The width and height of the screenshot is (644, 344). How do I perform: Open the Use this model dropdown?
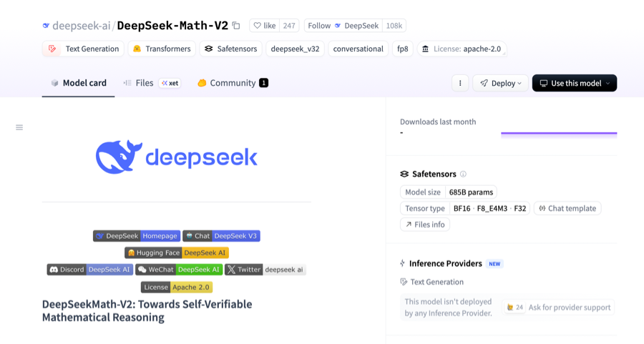coord(574,83)
